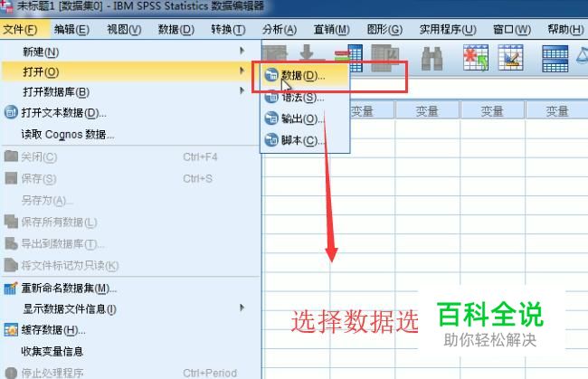Click the 将文件标记为只读 document icon
This screenshot has width=588, height=379.
click(x=11, y=265)
